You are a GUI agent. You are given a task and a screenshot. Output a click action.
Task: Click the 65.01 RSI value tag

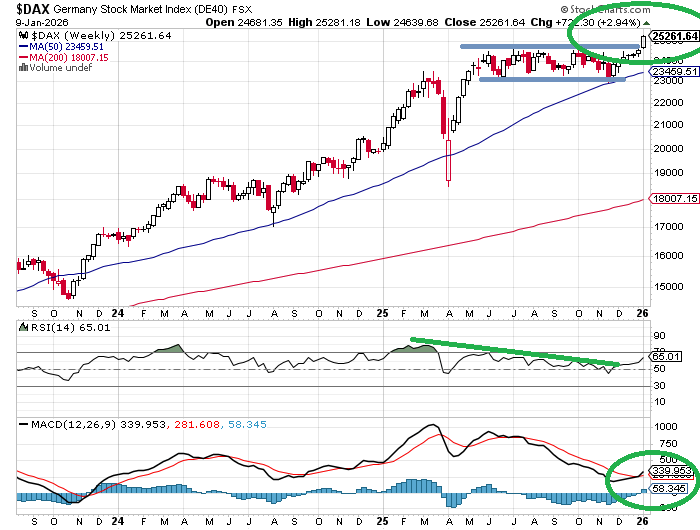(667, 356)
